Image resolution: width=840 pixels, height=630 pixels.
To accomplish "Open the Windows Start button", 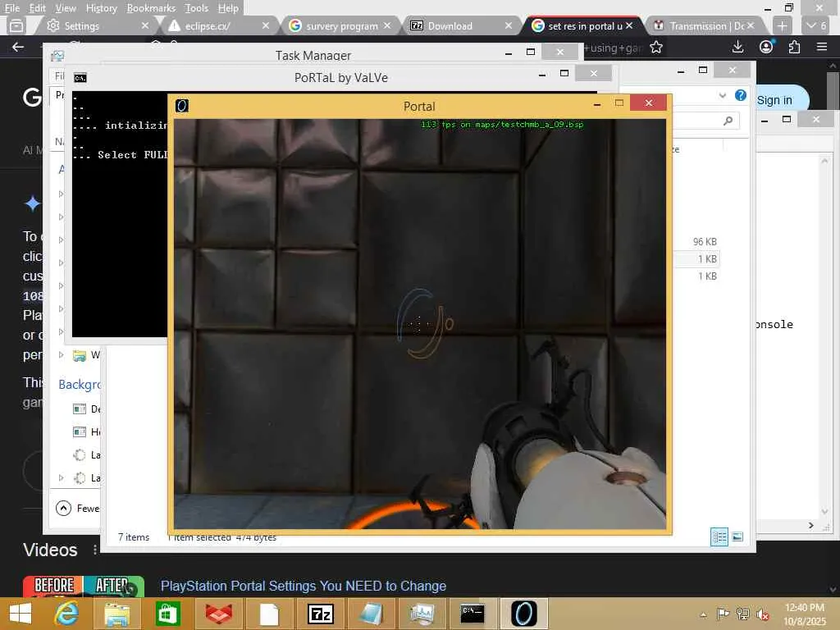I will coord(21,614).
